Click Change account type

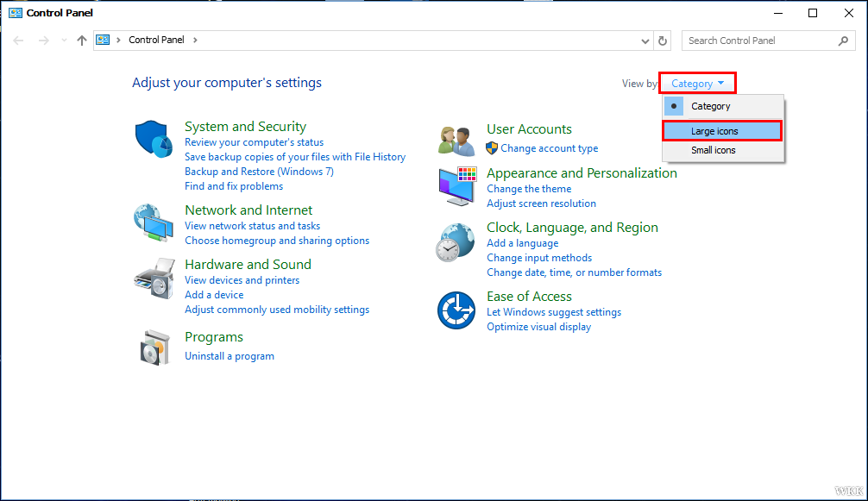(x=549, y=148)
